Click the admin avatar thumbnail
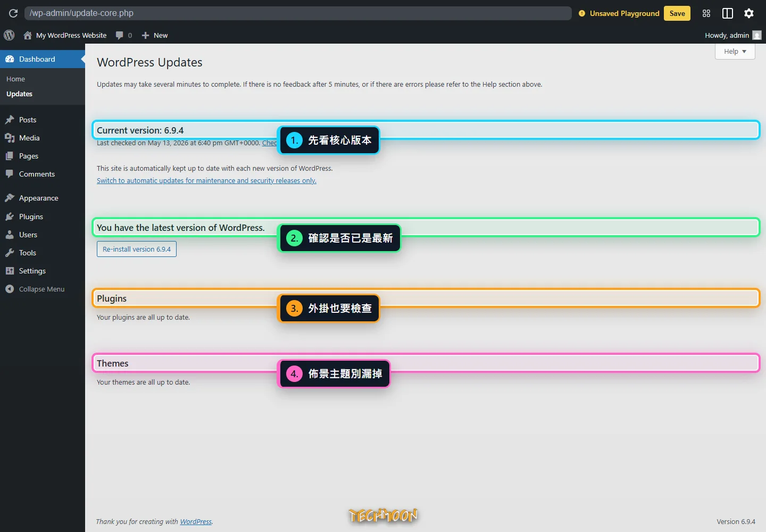Screen dimensions: 766x532 coord(757,35)
